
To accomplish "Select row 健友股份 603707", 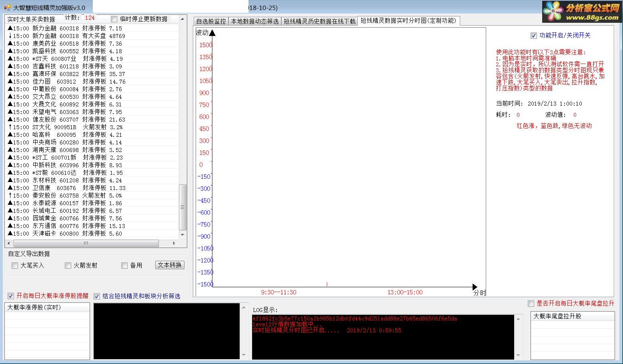I will tap(92, 120).
